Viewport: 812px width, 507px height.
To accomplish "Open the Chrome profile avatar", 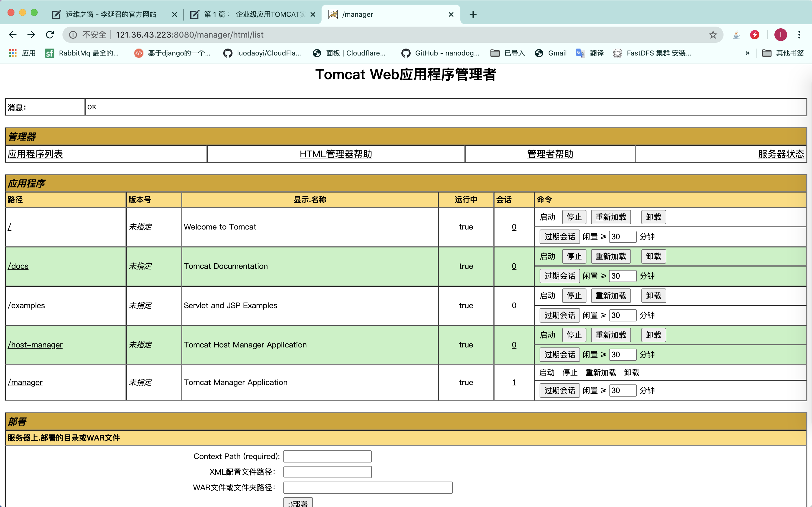I will (x=780, y=34).
